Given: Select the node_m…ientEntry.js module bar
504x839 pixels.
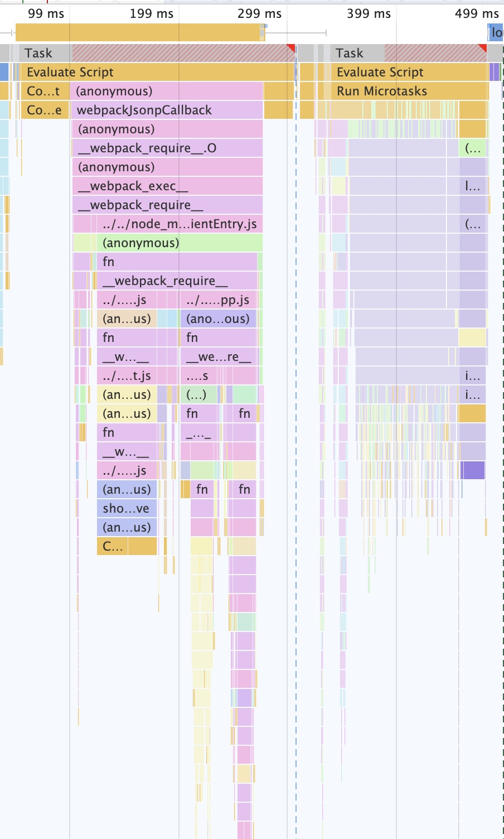Looking at the screenshot, I should [x=178, y=224].
